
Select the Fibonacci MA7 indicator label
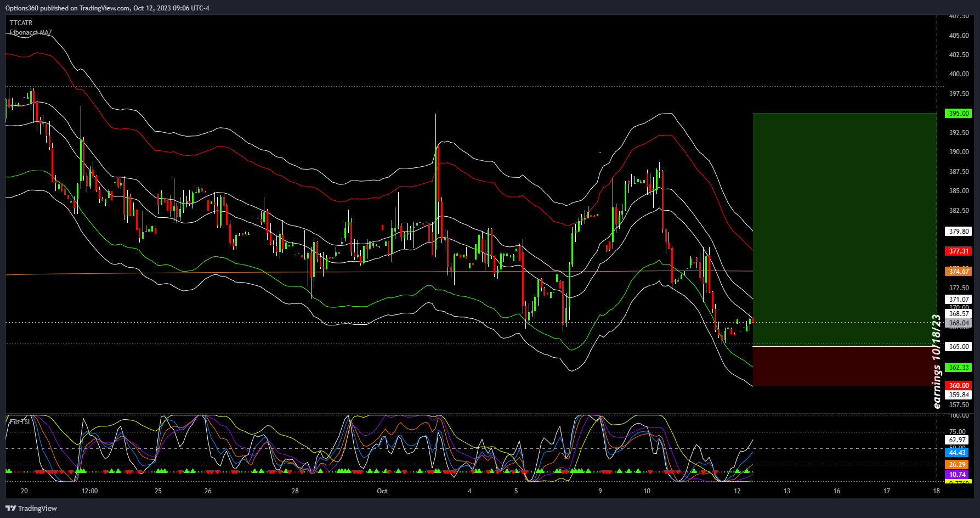coord(31,32)
